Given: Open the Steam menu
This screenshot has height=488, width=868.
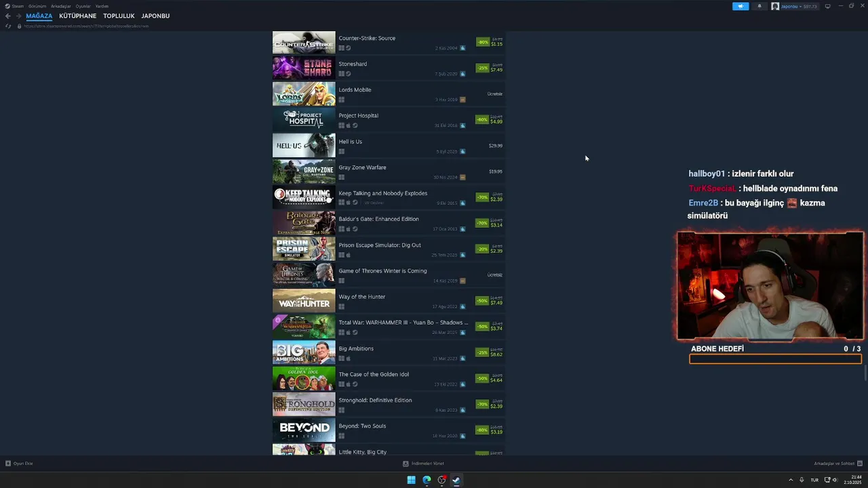Looking at the screenshot, I should [x=18, y=6].
